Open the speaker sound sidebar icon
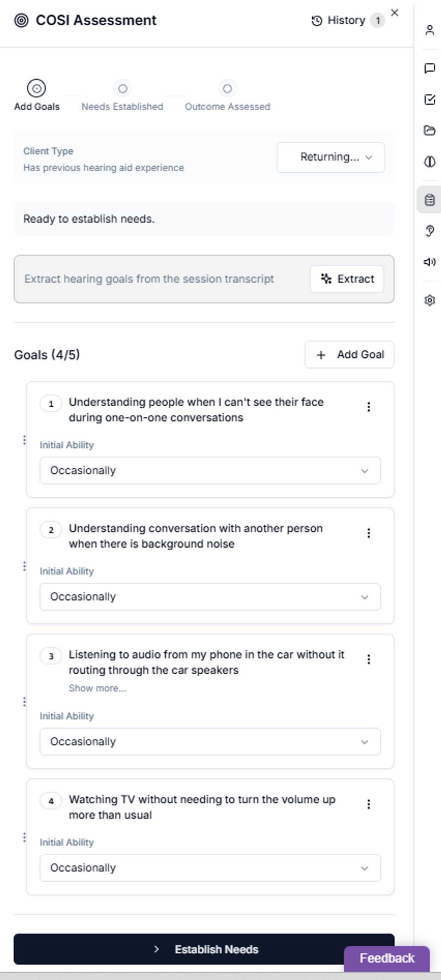The width and height of the screenshot is (441, 980). 430,262
